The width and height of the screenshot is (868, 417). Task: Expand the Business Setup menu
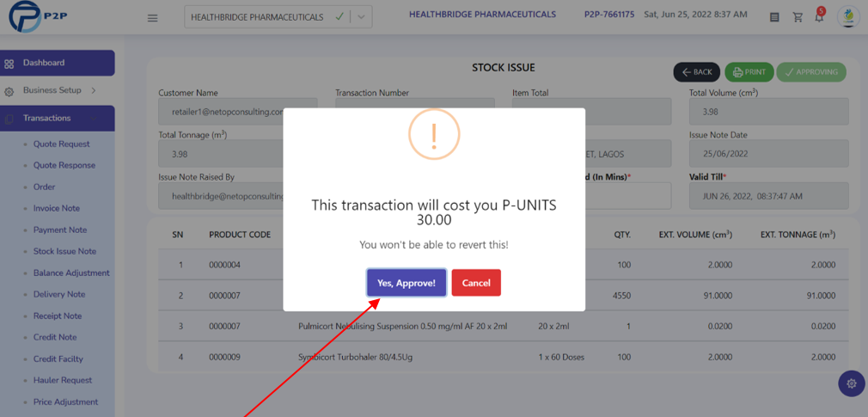58,90
